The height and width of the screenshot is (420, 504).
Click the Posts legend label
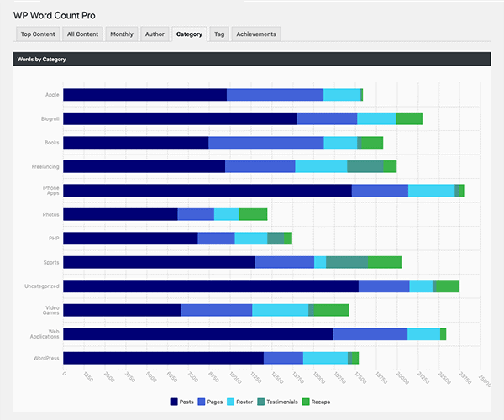coord(186,402)
